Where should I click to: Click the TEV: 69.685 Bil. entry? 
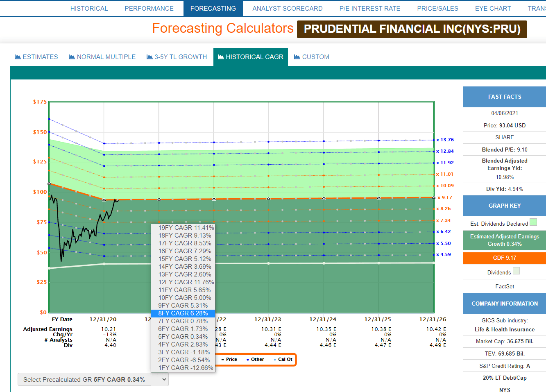pyautogui.click(x=505, y=354)
